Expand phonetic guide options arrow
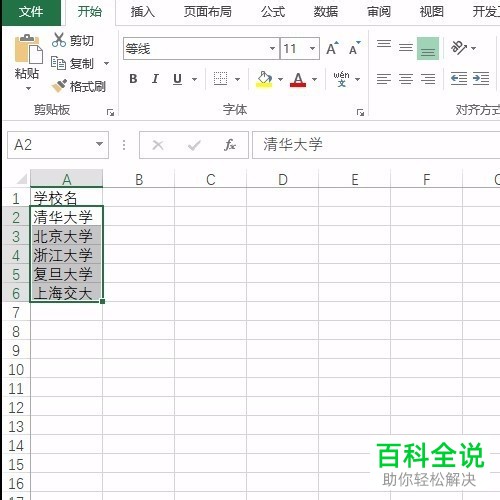Viewport: 500px width, 500px height. pyautogui.click(x=357, y=79)
